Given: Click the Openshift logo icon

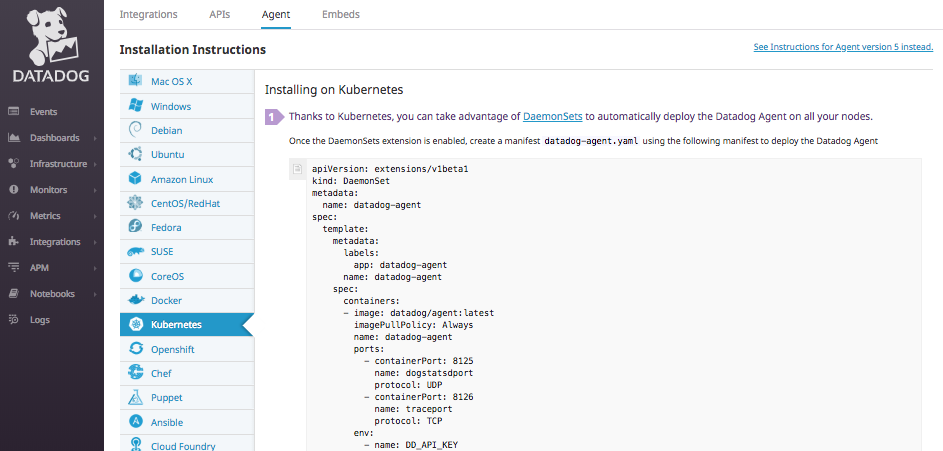Looking at the screenshot, I should (135, 349).
